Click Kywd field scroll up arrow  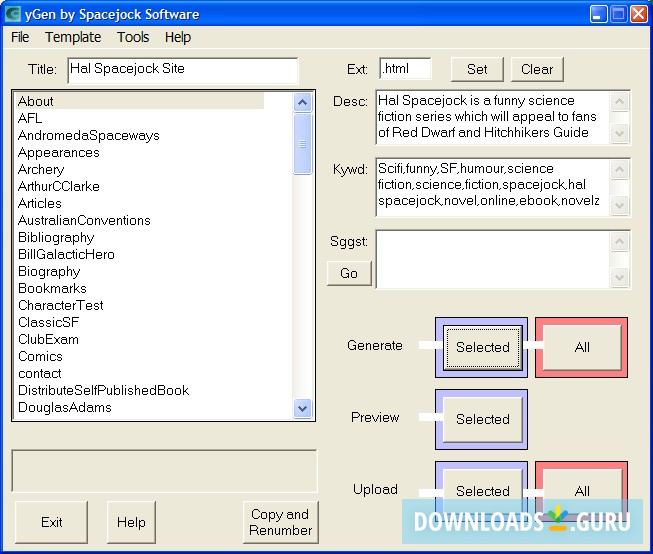[x=619, y=170]
